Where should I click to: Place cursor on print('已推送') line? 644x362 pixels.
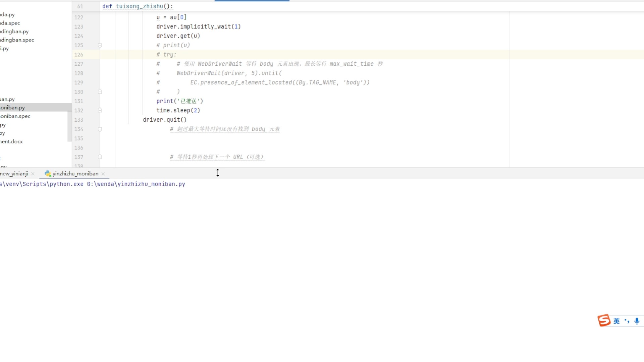(180, 101)
